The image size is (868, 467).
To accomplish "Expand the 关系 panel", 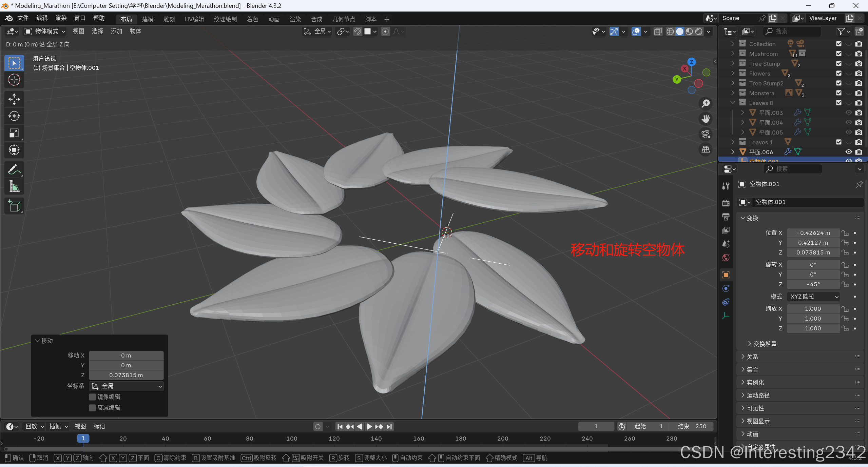I will click(x=752, y=357).
